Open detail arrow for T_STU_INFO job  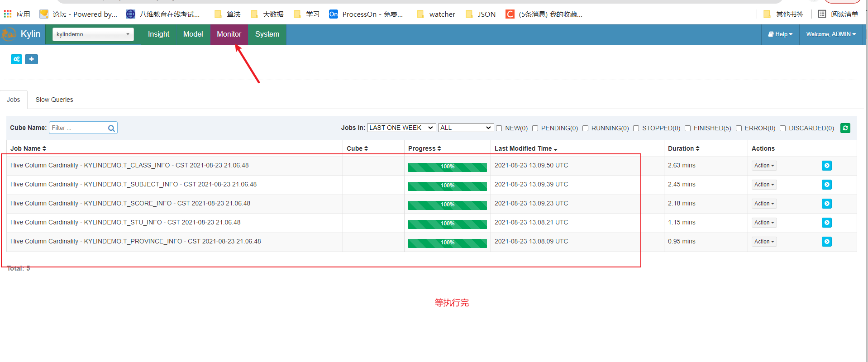coord(827,223)
